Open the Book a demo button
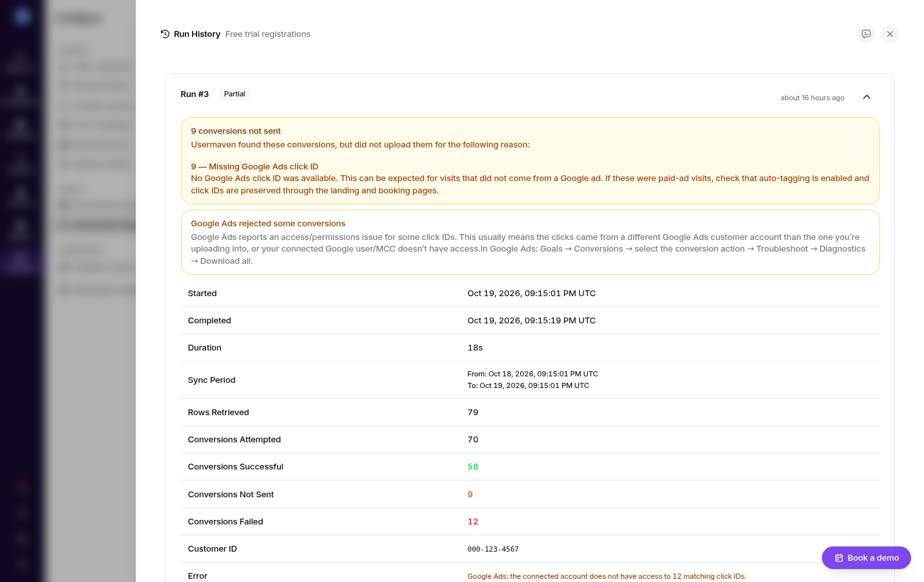The width and height of the screenshot is (924, 582). tap(866, 557)
